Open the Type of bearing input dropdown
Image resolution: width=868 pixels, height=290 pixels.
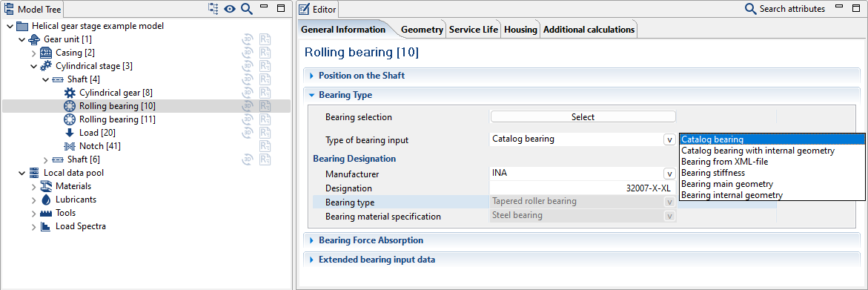(669, 139)
